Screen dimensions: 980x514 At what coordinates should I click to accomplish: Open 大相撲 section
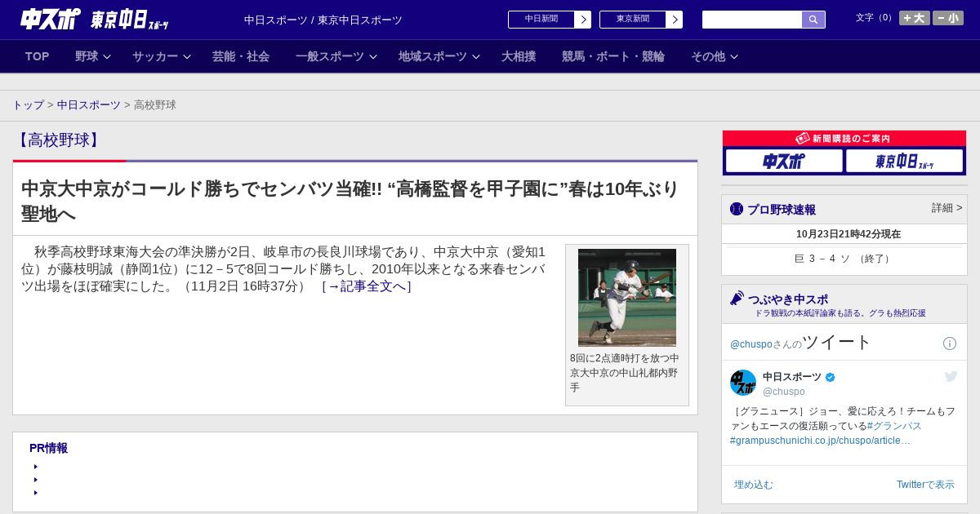point(519,56)
